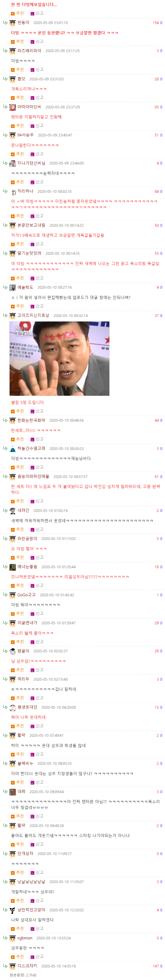
Task: Click the avatar of 아따아따단비
Action: [13, 107]
